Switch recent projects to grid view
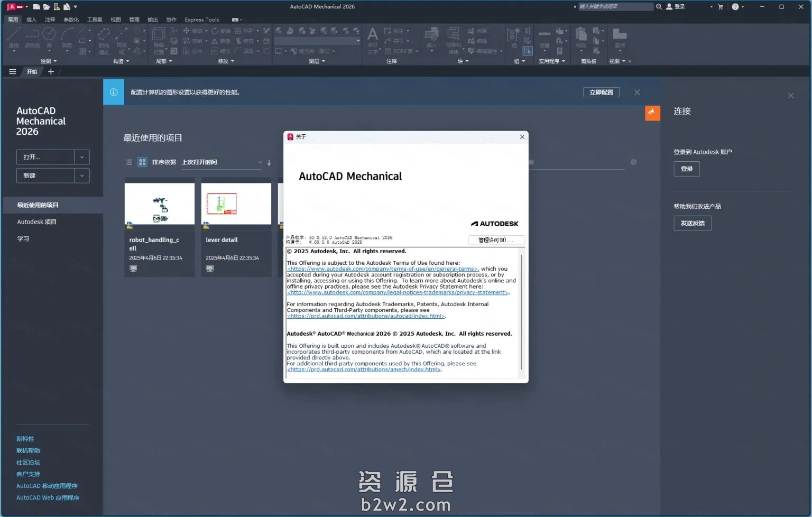This screenshot has height=517, width=812. pyautogui.click(x=142, y=162)
